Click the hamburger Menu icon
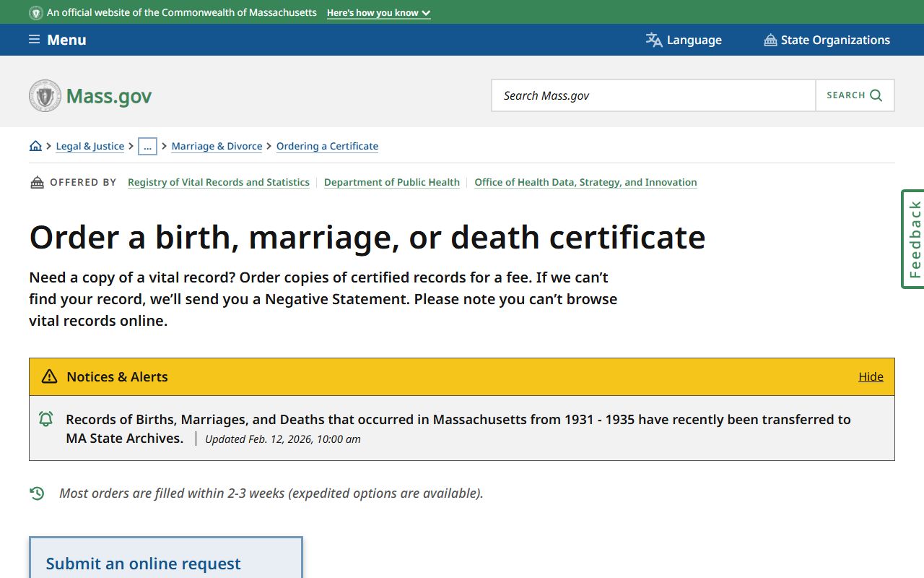The width and height of the screenshot is (924, 578). pyautogui.click(x=34, y=40)
